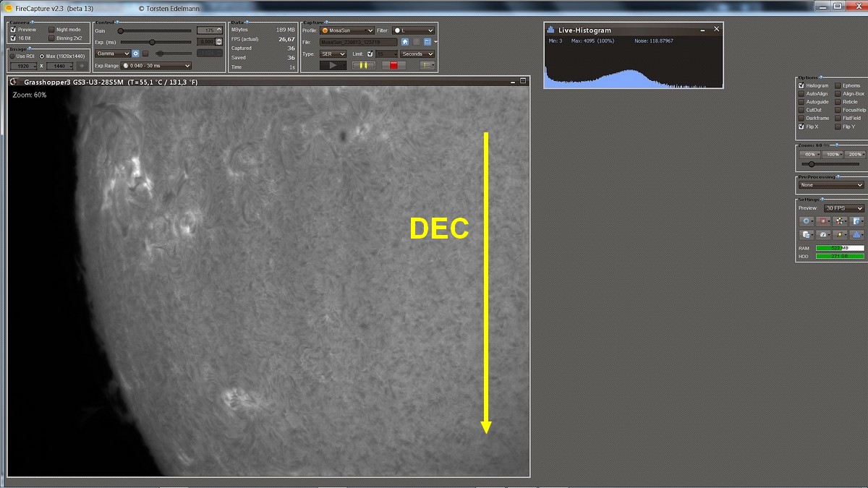Click the Zoom slider handle
Screen dimensions: 868x488
coord(811,164)
